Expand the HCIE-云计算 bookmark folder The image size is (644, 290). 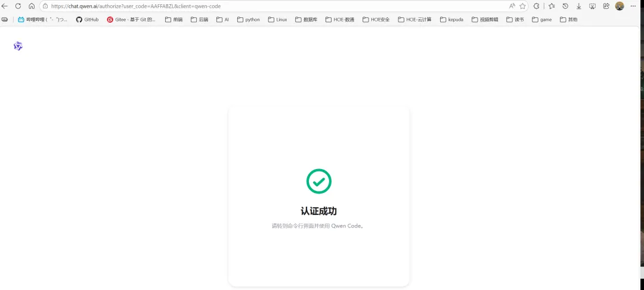point(415,19)
